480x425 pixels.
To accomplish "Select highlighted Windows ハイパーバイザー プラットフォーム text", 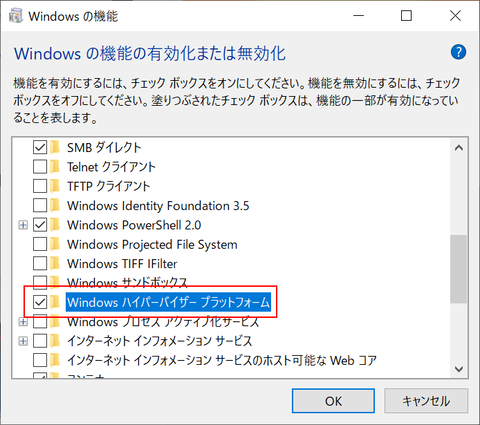I will pyautogui.click(x=168, y=302).
